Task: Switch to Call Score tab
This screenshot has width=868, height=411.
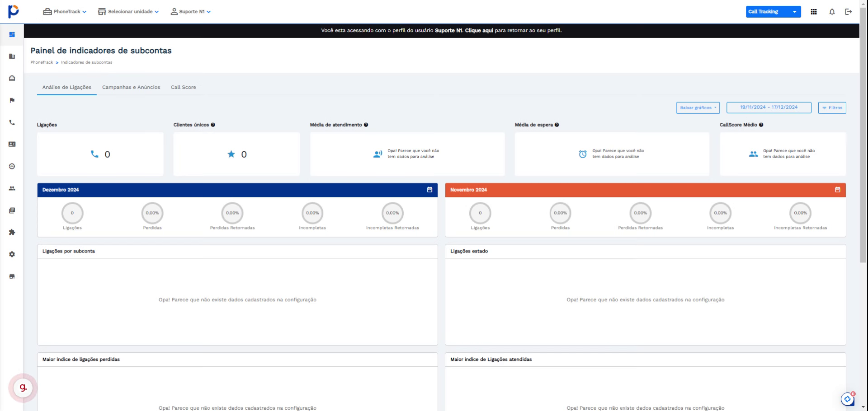Action: click(184, 87)
